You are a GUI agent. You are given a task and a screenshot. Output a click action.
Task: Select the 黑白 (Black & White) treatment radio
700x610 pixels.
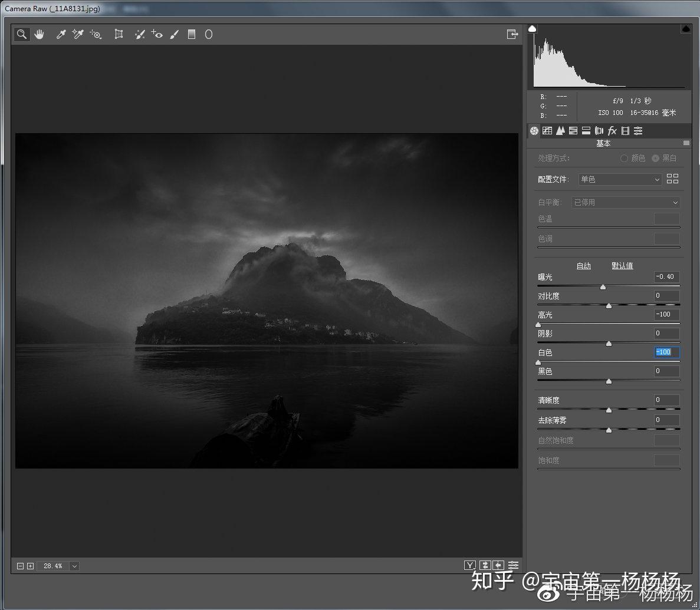[655, 158]
